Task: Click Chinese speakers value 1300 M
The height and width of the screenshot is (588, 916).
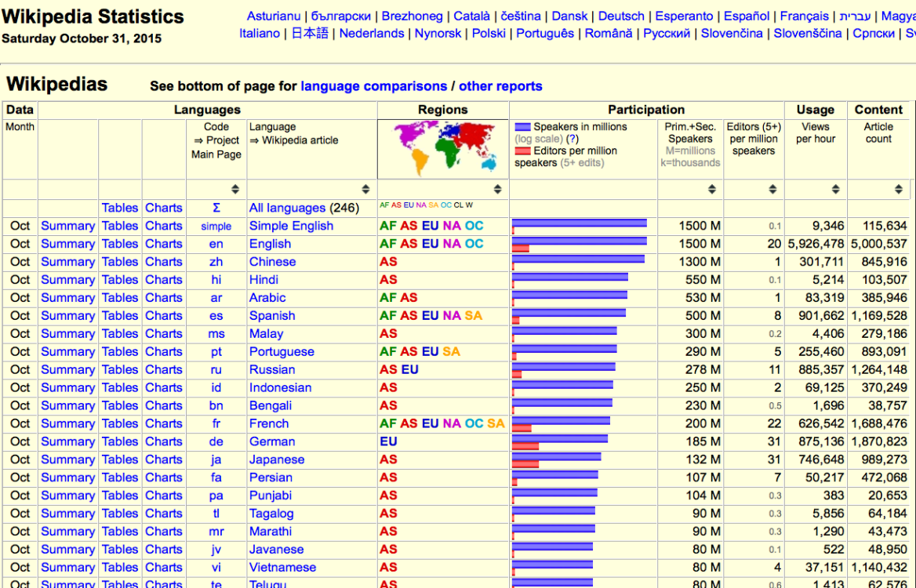Action: (x=700, y=262)
